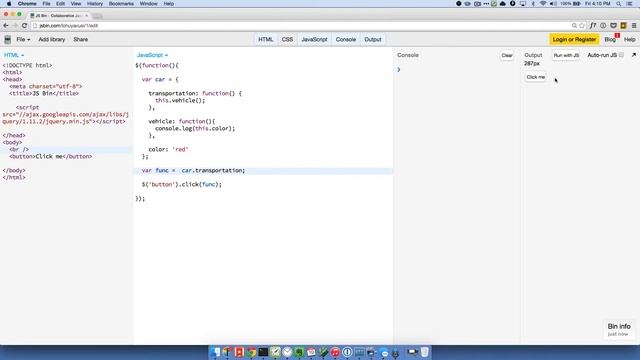Click the code line "color: 'red'"
640x360 pixels.
point(168,149)
